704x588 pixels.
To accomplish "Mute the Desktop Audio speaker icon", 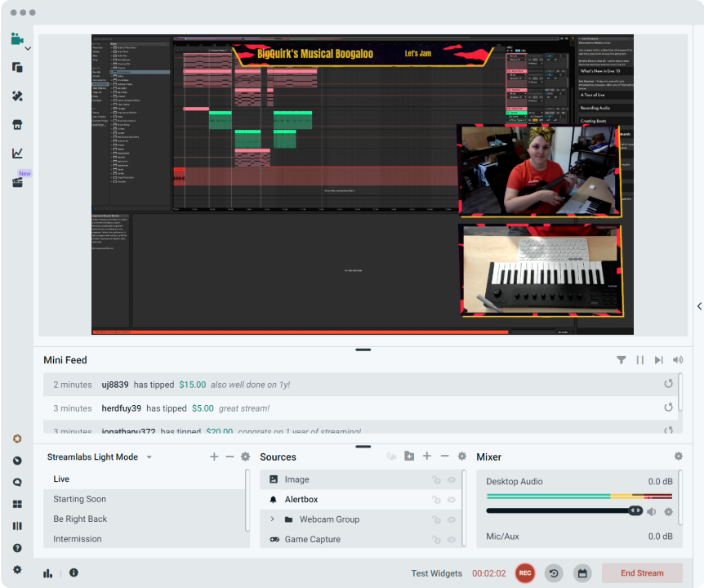I will click(652, 512).
